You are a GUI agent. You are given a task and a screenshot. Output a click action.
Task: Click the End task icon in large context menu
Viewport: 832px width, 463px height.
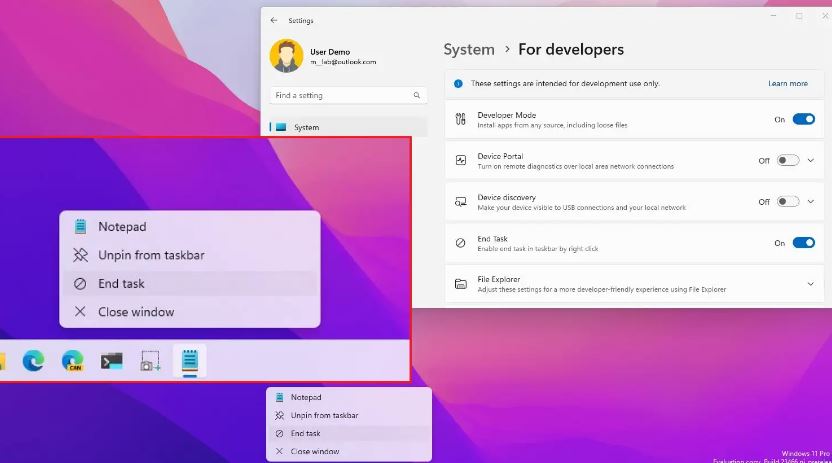pyautogui.click(x=80, y=284)
